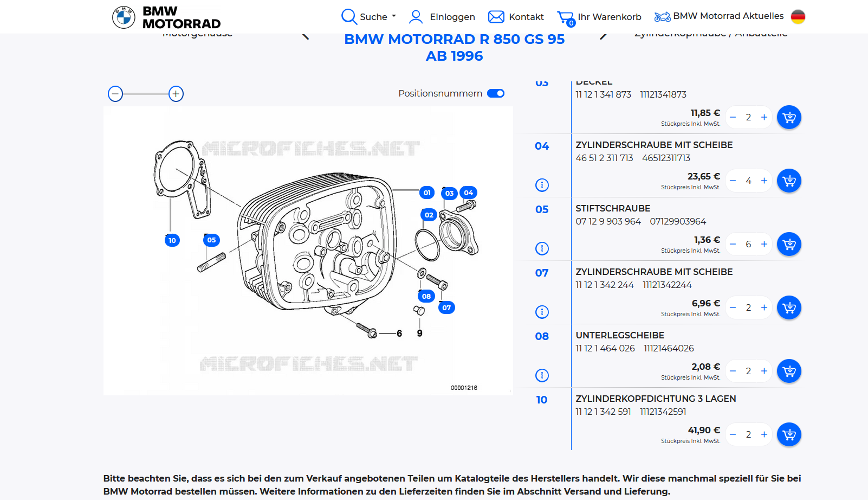Zoom in diagram with plus icon

pyautogui.click(x=176, y=94)
